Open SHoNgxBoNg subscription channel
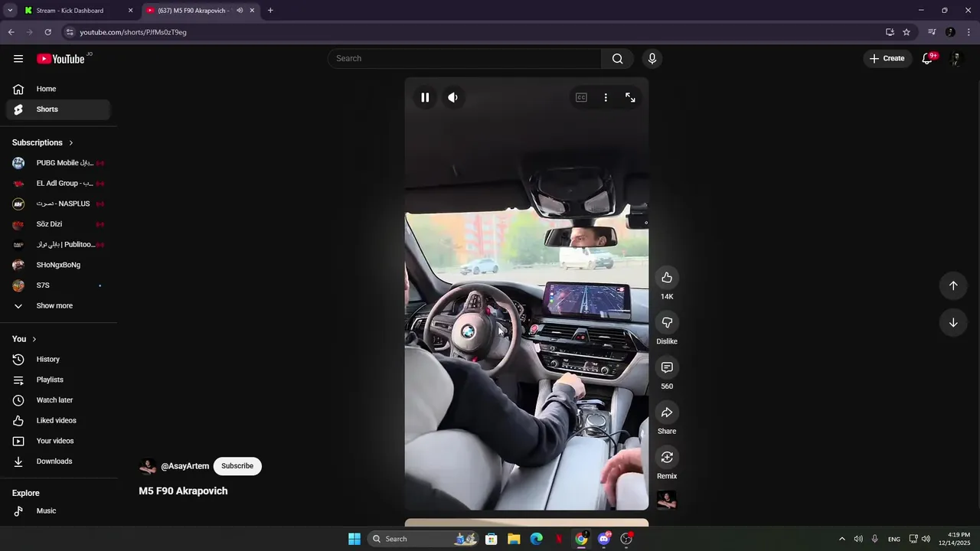The image size is (980, 551). 58,265
